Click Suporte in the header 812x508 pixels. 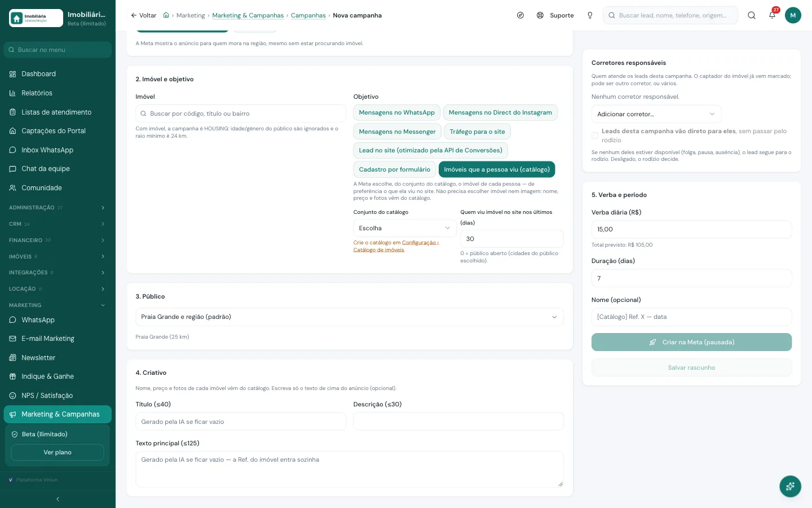pyautogui.click(x=555, y=15)
